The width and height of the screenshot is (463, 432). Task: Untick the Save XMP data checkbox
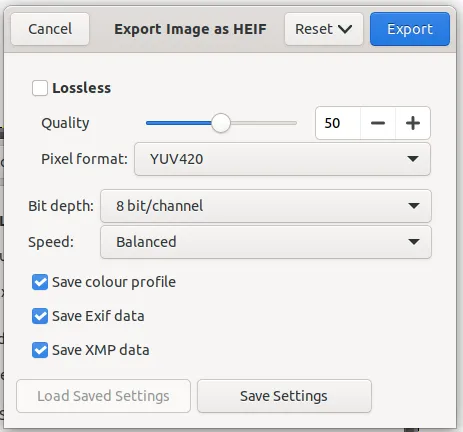click(40, 350)
